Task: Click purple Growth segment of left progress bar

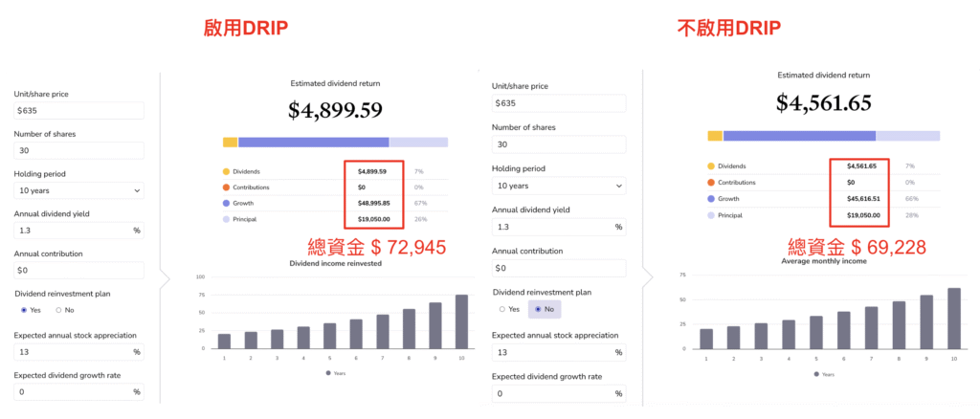Action: pos(313,142)
